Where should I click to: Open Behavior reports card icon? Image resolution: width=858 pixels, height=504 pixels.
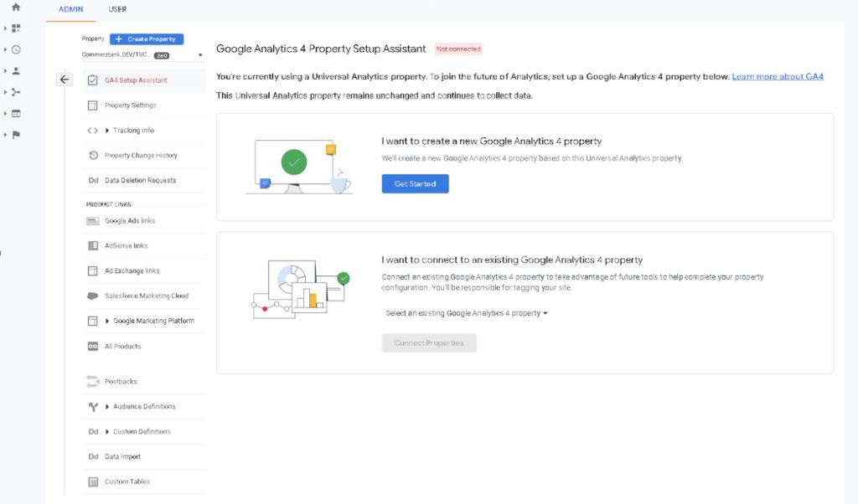click(x=16, y=114)
